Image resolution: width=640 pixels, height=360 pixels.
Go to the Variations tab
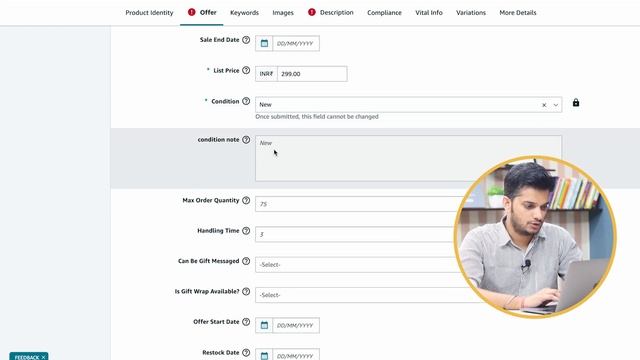pos(471,13)
